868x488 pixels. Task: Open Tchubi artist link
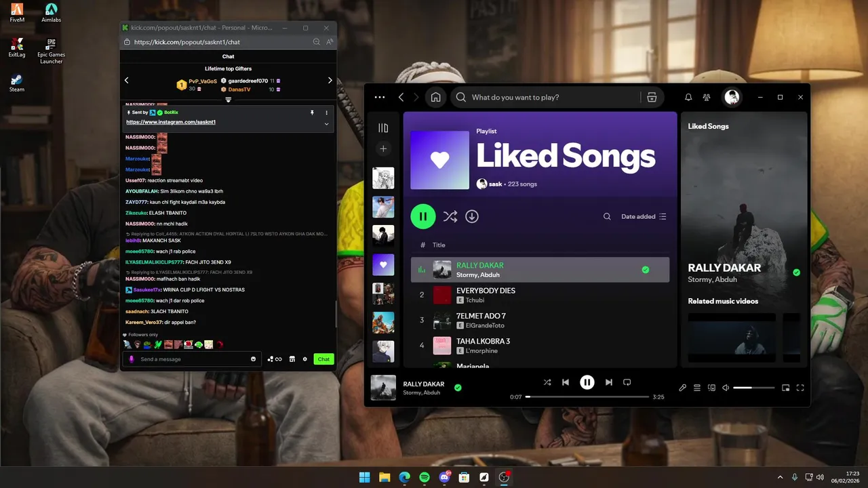pos(475,300)
